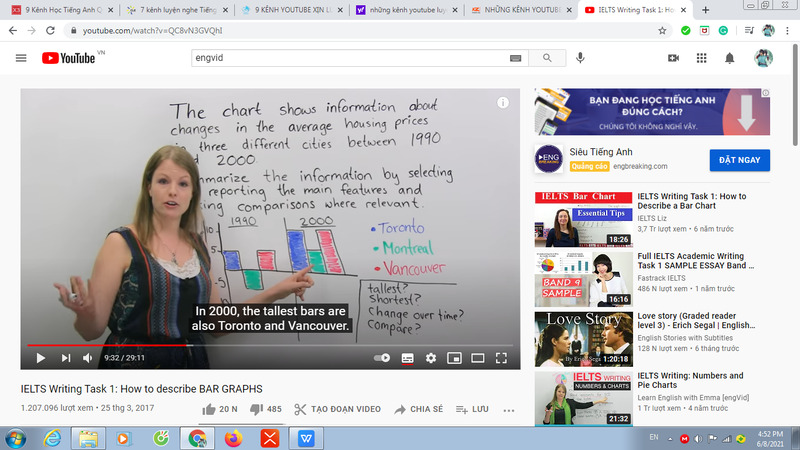The width and height of the screenshot is (800, 450).
Task: Go forward in browser history
Action: 32,31
